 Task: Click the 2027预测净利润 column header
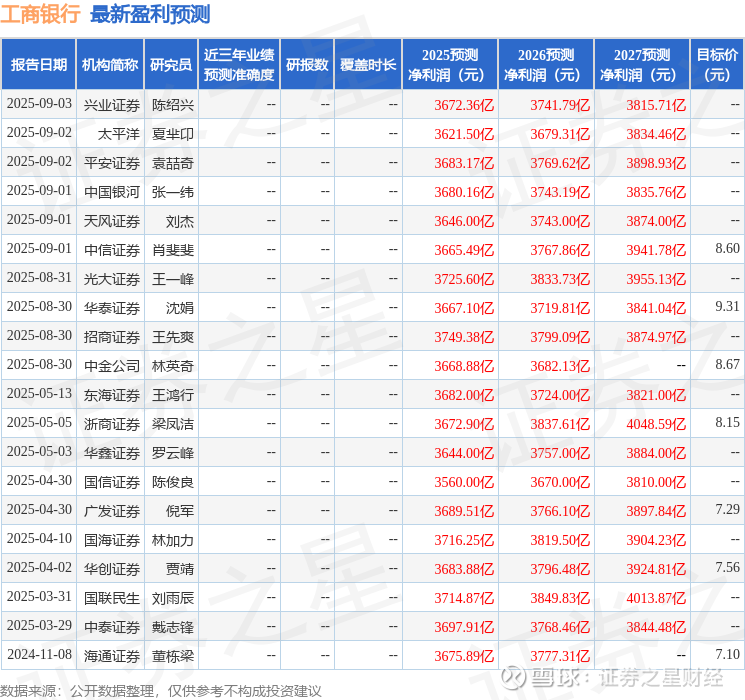click(642, 65)
